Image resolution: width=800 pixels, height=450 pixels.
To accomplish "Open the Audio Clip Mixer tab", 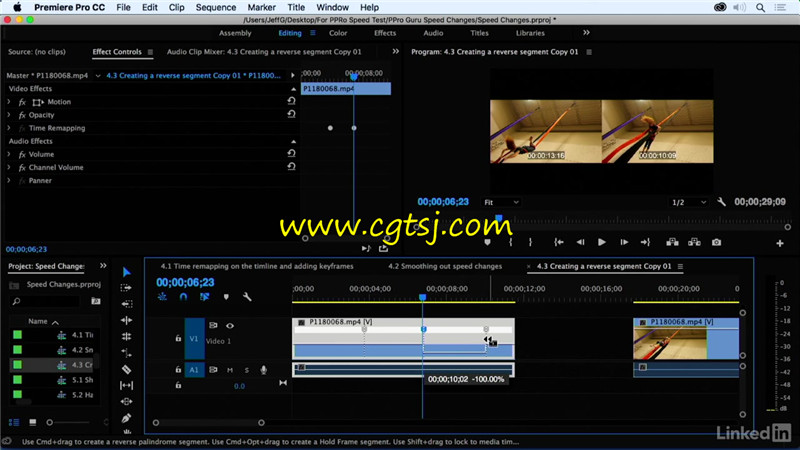I will pyautogui.click(x=264, y=52).
